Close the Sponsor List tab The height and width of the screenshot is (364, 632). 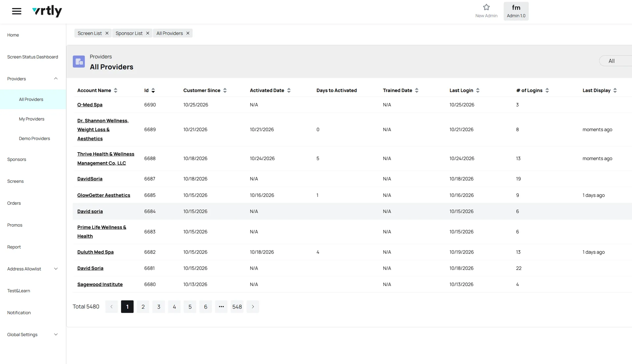[x=148, y=33]
